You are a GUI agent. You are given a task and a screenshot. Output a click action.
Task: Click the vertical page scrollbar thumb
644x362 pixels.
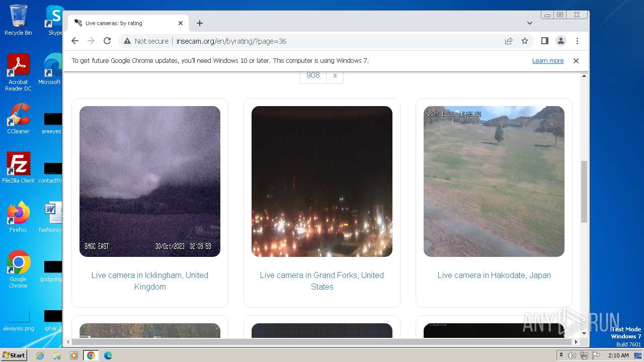point(584,192)
